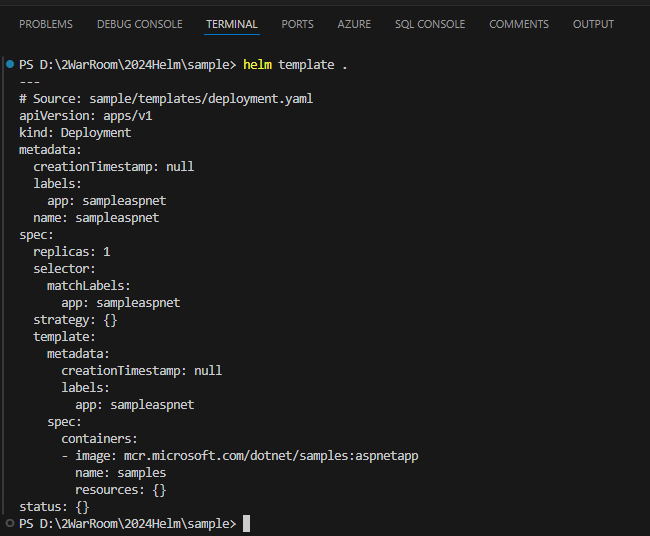Click the 'apiVersion: apps/v1' line
Viewport: 650px width, 536px height.
86,116
